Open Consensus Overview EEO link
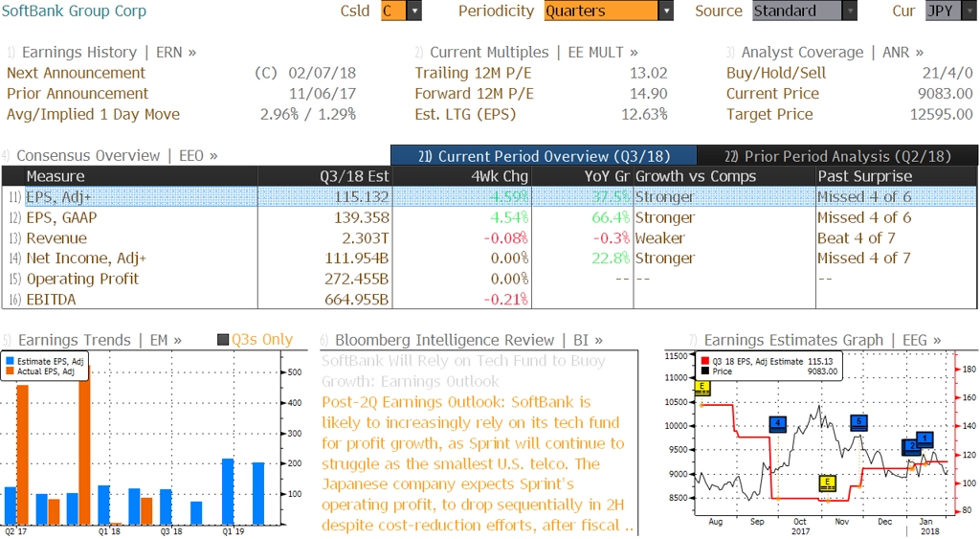 tap(117, 155)
